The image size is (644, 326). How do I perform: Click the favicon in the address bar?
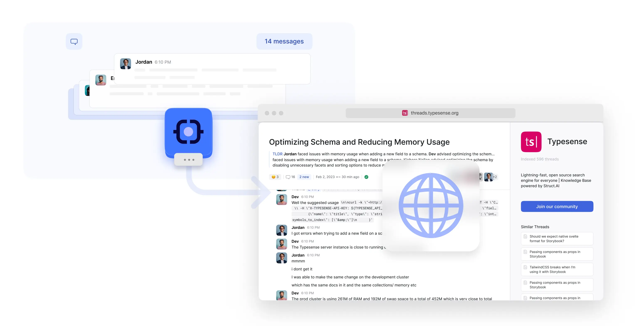click(405, 113)
